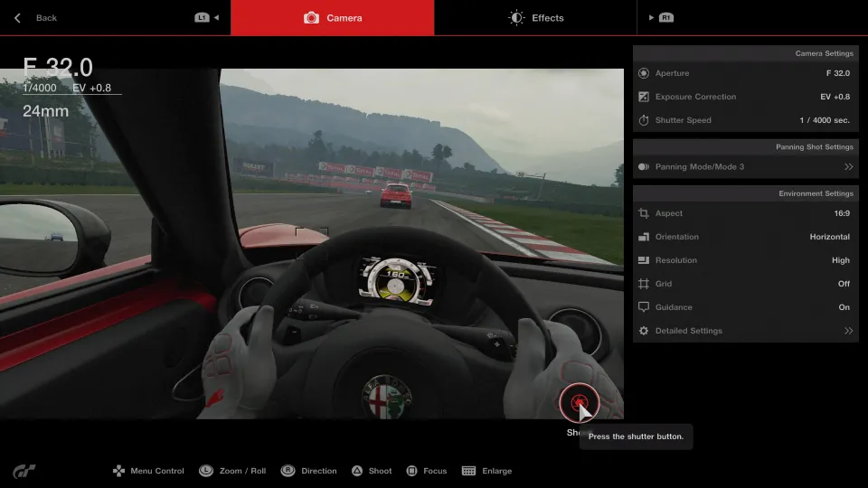Click the touchpad Enlarge icon

[x=468, y=471]
